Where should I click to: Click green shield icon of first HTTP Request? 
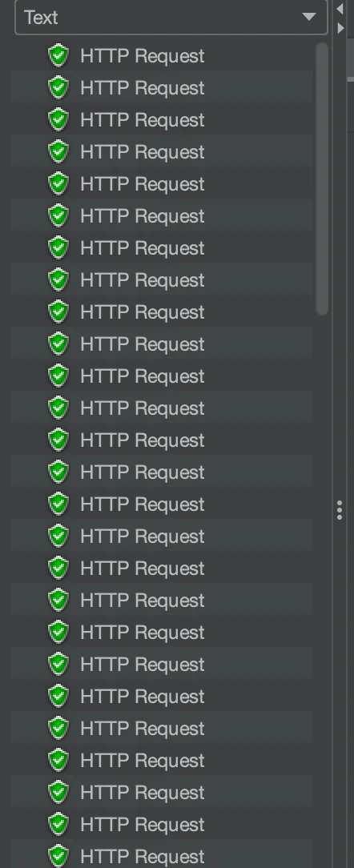coord(58,56)
